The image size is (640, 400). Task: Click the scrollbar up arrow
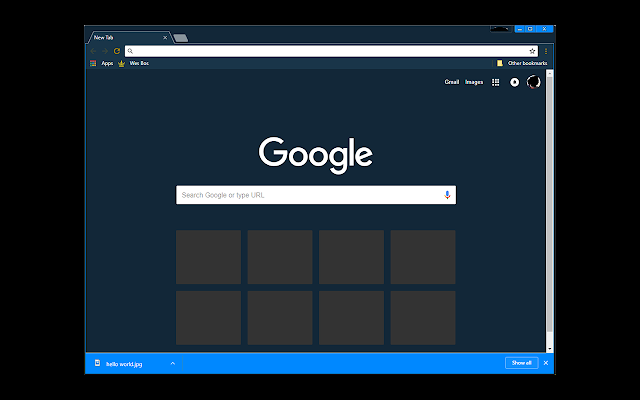click(x=550, y=73)
